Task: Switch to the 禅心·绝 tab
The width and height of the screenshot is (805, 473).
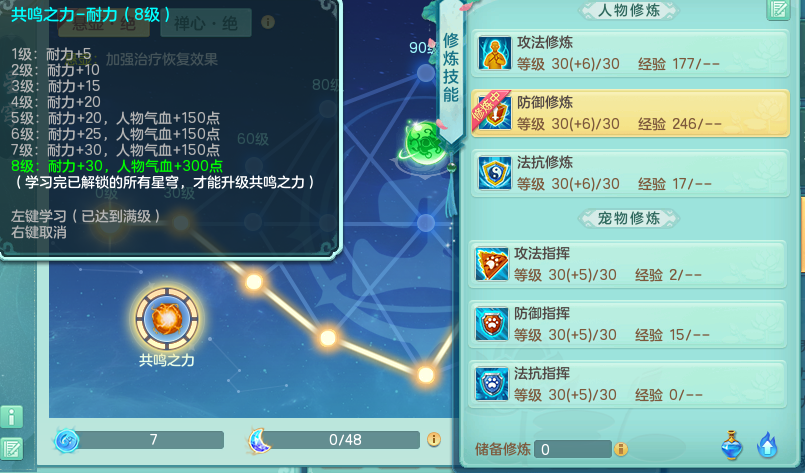Action: click(206, 23)
